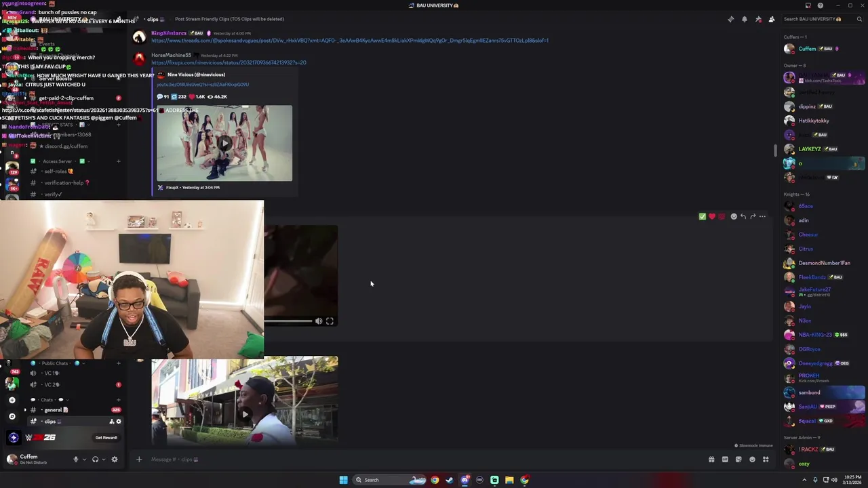Open More options on hovered message
Viewport: 868px width, 488px height.
[x=762, y=216]
